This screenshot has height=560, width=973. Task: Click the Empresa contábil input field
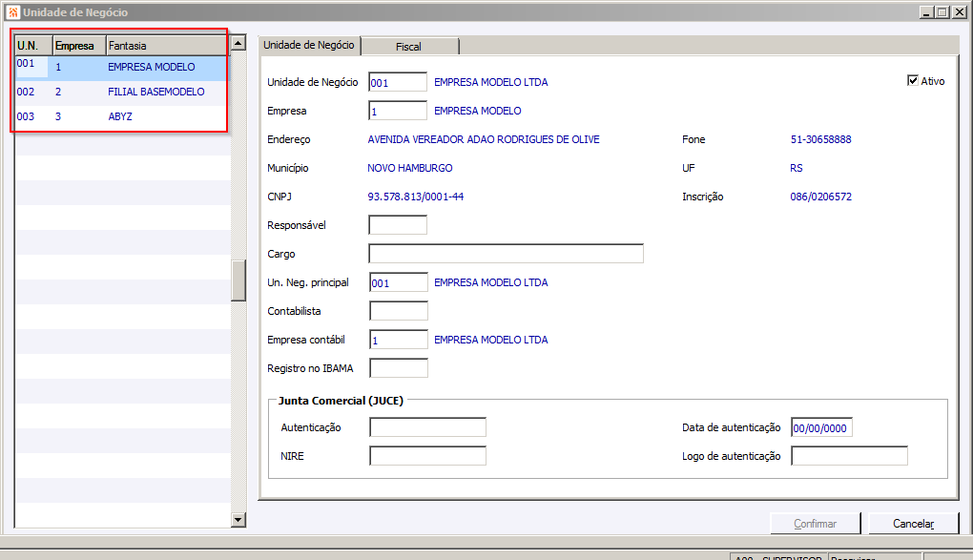(399, 339)
